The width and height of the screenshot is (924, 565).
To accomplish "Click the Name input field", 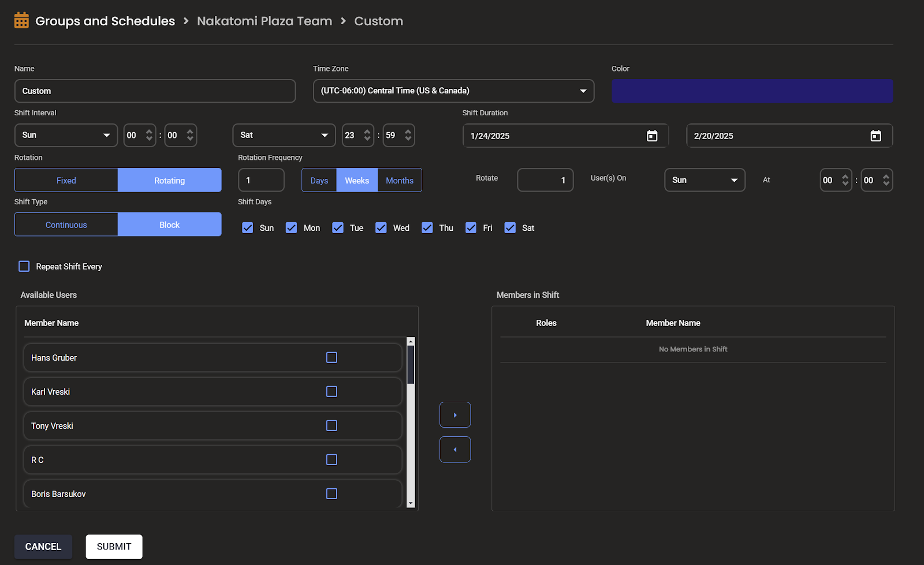I will [155, 91].
